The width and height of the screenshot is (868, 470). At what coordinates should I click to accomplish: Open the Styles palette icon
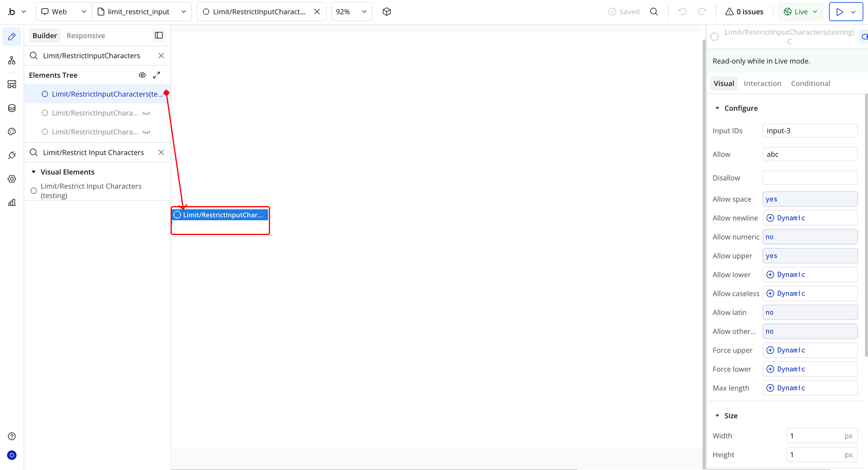tap(12, 131)
